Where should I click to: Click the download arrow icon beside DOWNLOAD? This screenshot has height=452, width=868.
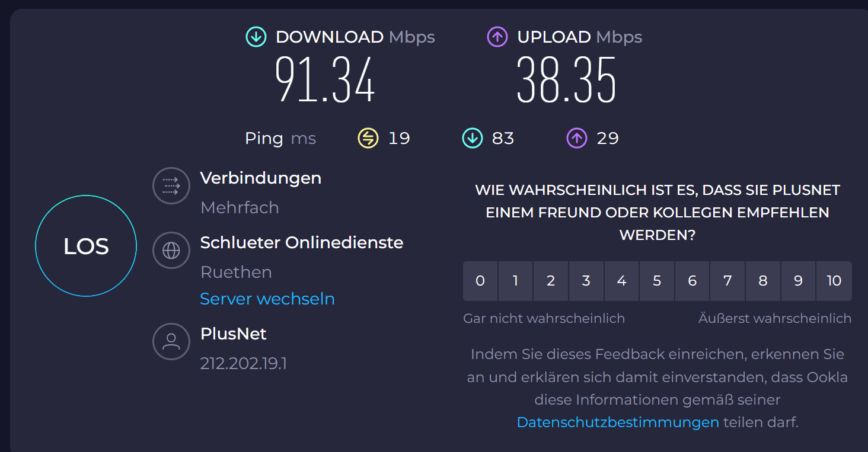click(x=256, y=37)
